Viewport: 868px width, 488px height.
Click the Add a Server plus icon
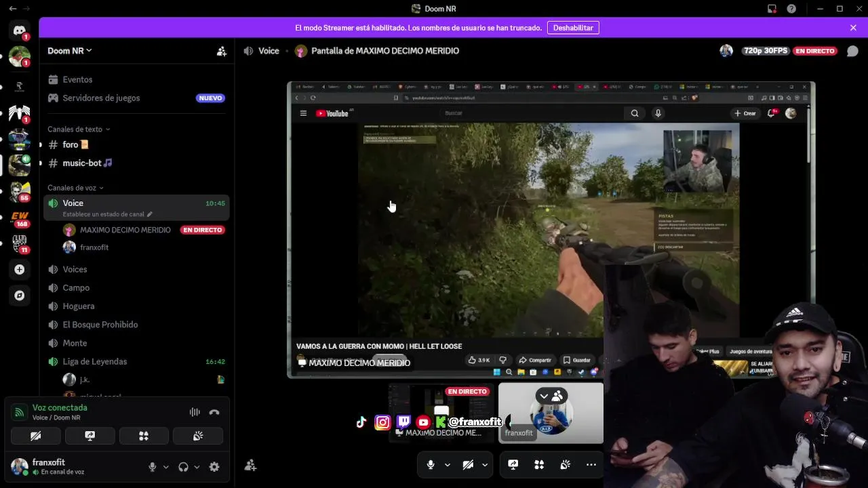[19, 270]
